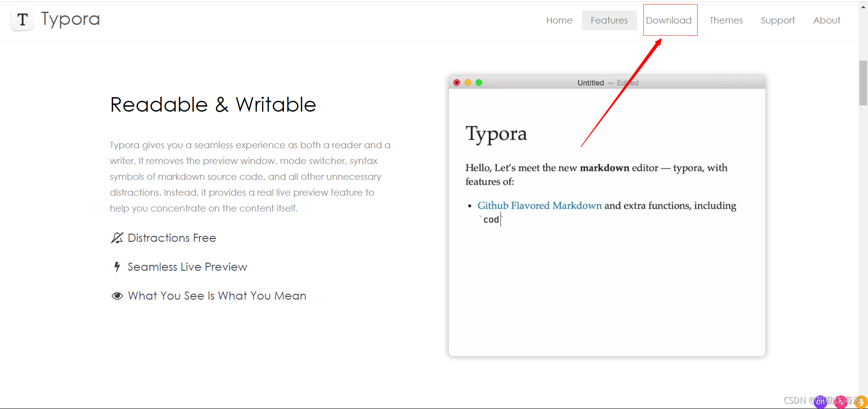Open the Themes nav item
This screenshot has height=409, width=868.
click(726, 20)
